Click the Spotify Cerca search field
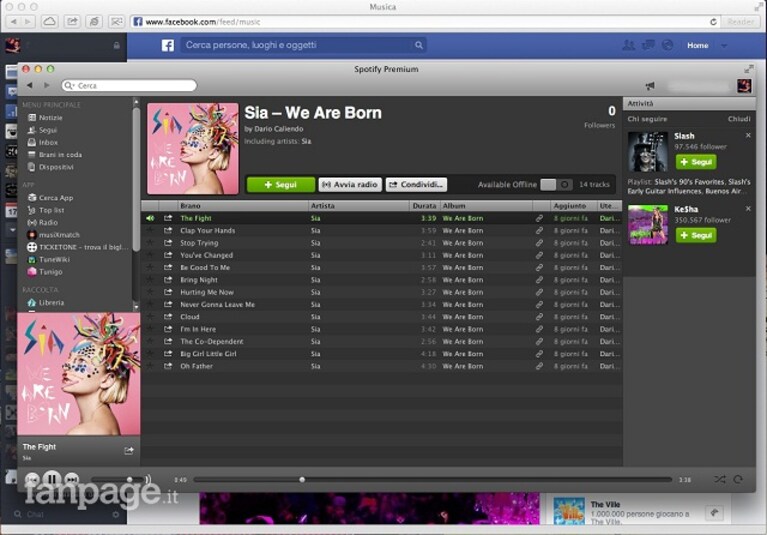 [130, 86]
